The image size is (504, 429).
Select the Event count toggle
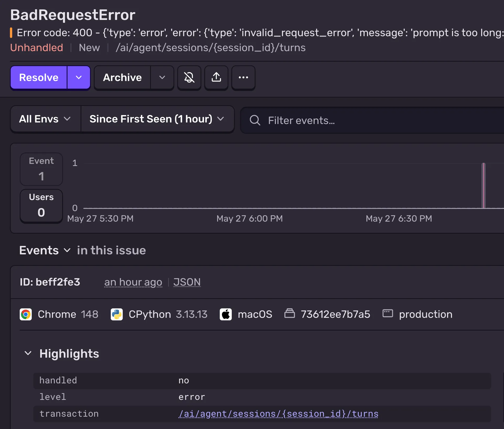tap(41, 169)
